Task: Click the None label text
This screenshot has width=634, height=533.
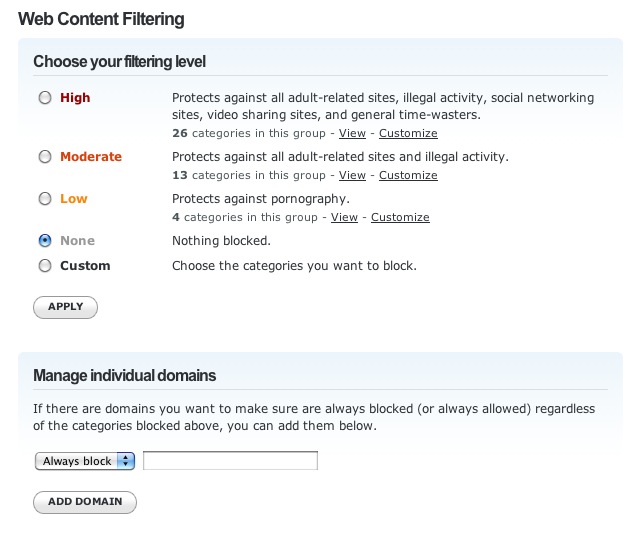Action: tap(78, 241)
